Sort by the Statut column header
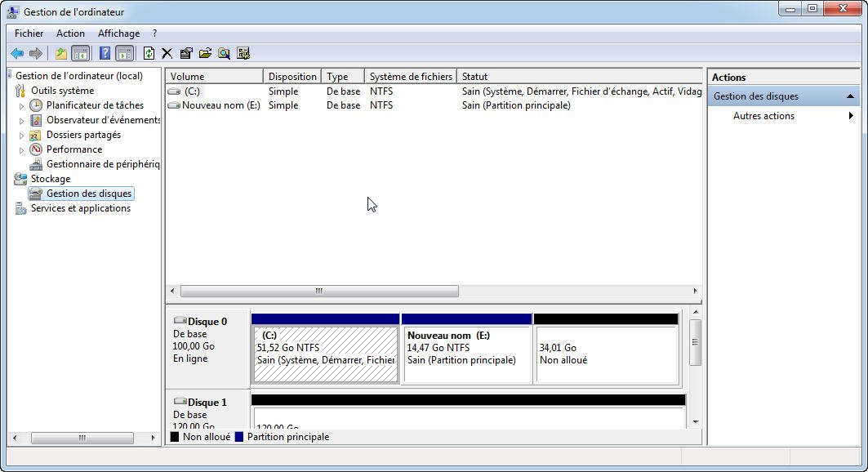Image resolution: width=868 pixels, height=472 pixels. point(580,77)
